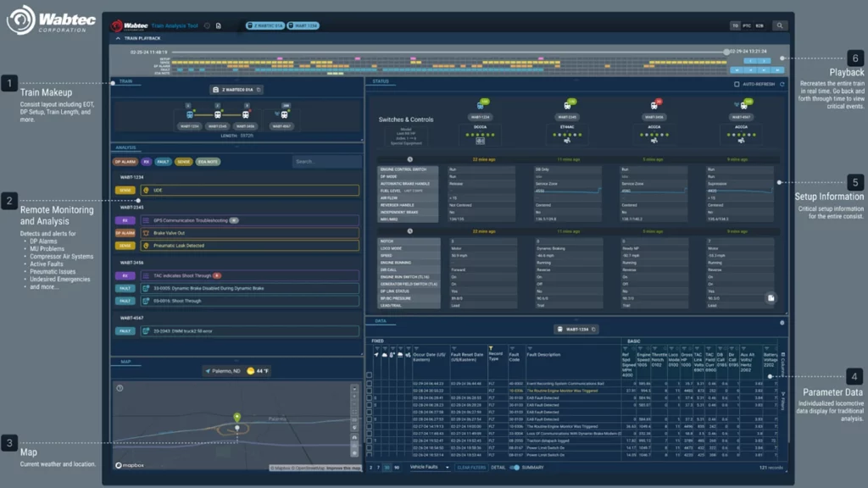Image resolution: width=868 pixels, height=488 pixels.
Task: Switch to the WABT-1234 tab in header
Action: click(303, 26)
